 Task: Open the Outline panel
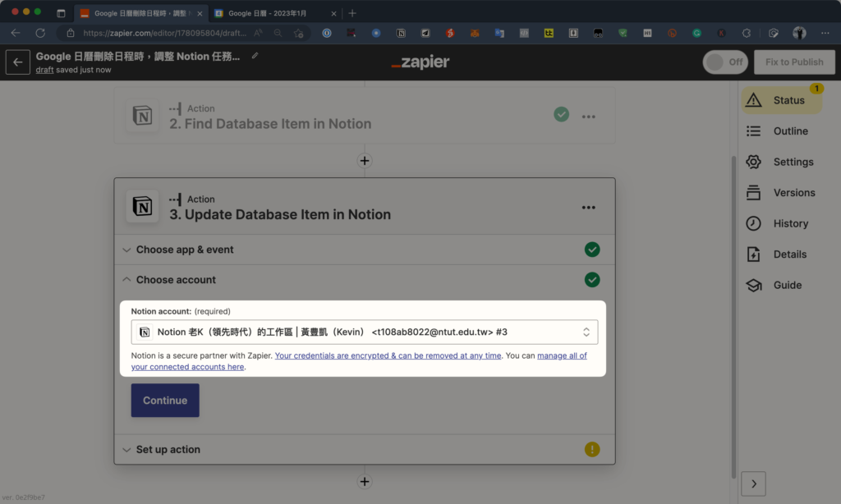pyautogui.click(x=778, y=131)
